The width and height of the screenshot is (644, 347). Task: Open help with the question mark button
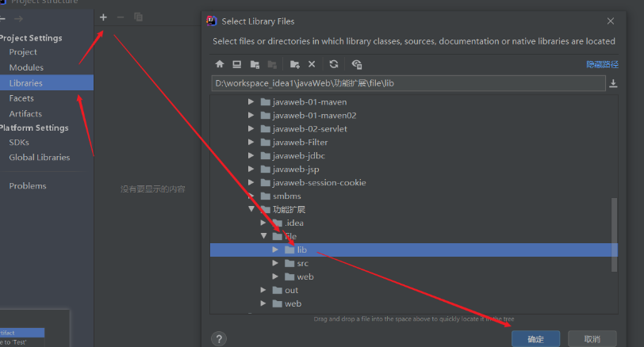click(219, 339)
